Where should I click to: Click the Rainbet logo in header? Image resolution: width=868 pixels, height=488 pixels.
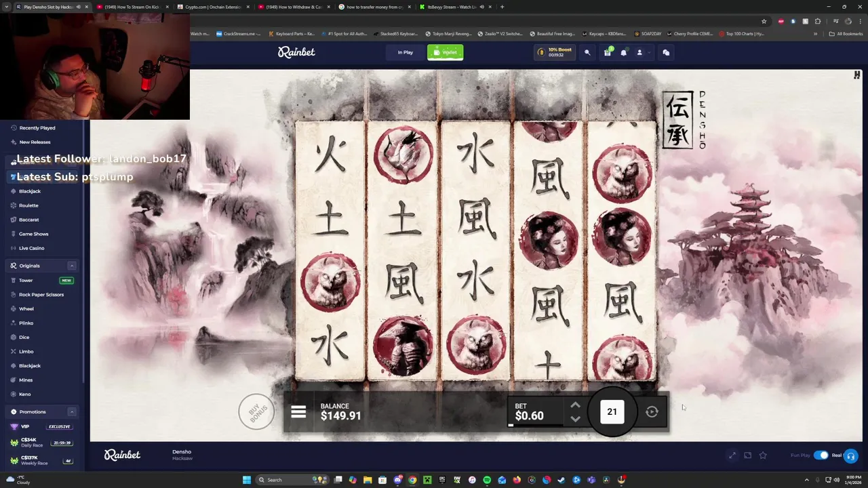(296, 52)
